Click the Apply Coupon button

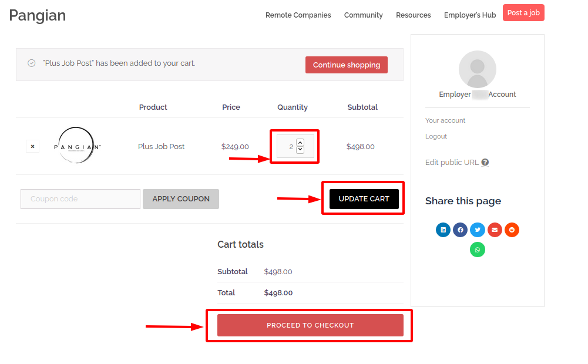pyautogui.click(x=181, y=198)
